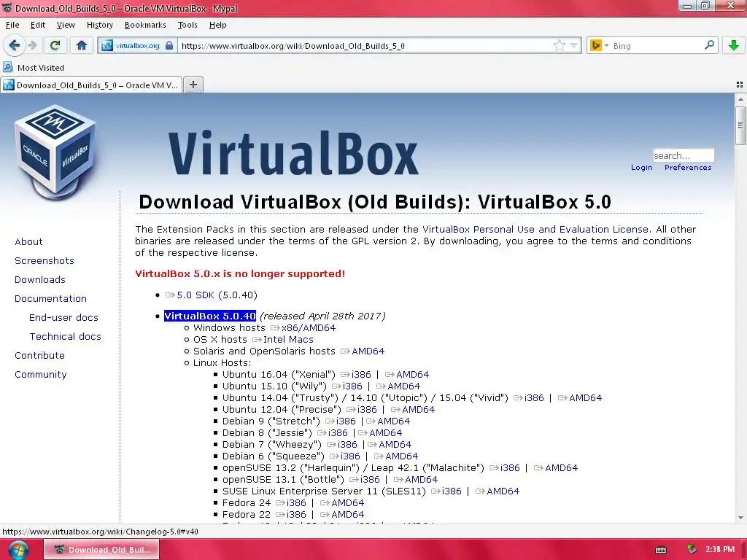Reload the page with the refresh icon

point(55,46)
